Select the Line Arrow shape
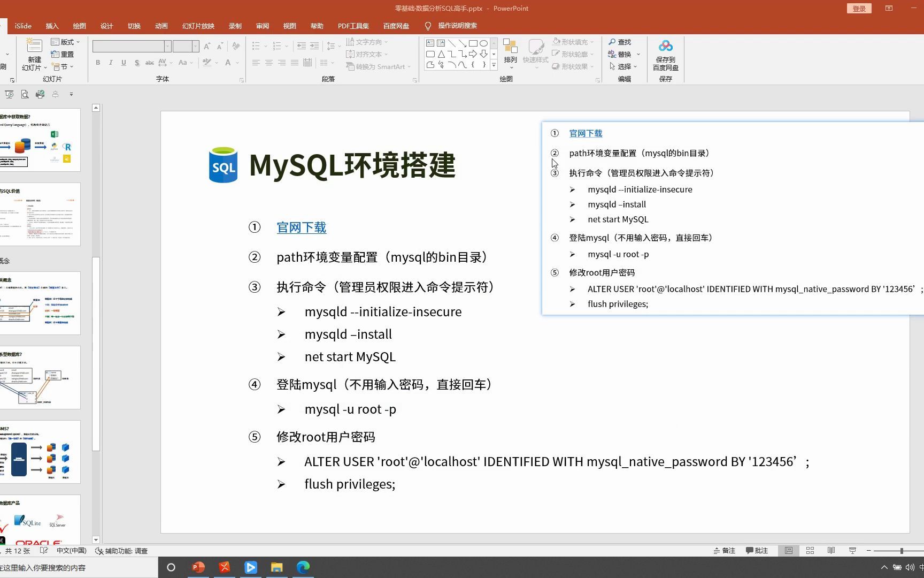This screenshot has height=578, width=924. point(462,43)
